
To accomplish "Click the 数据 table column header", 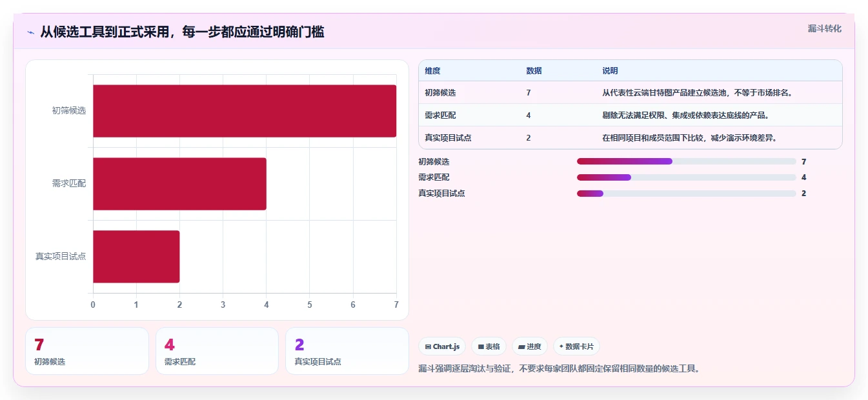I will (x=534, y=70).
